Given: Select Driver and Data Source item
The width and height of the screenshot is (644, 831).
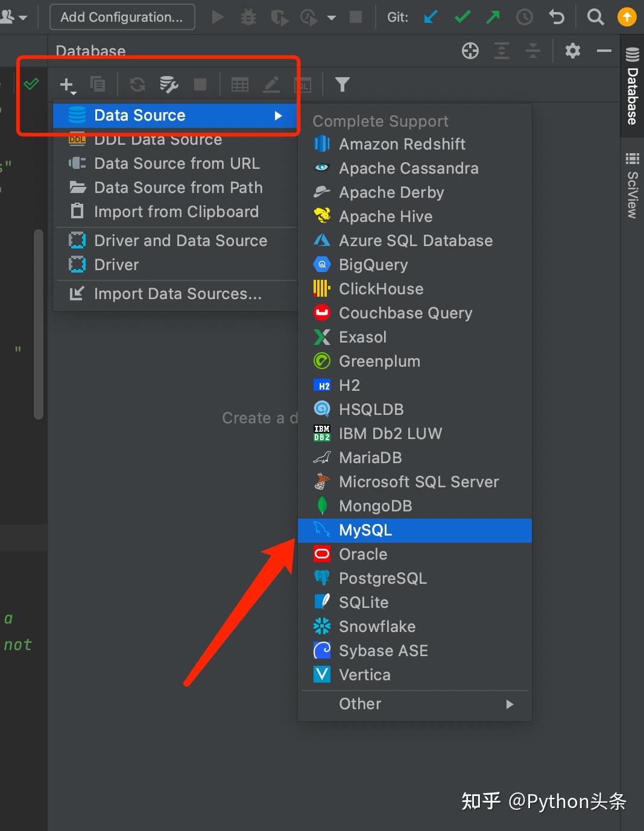Looking at the screenshot, I should tap(175, 241).
